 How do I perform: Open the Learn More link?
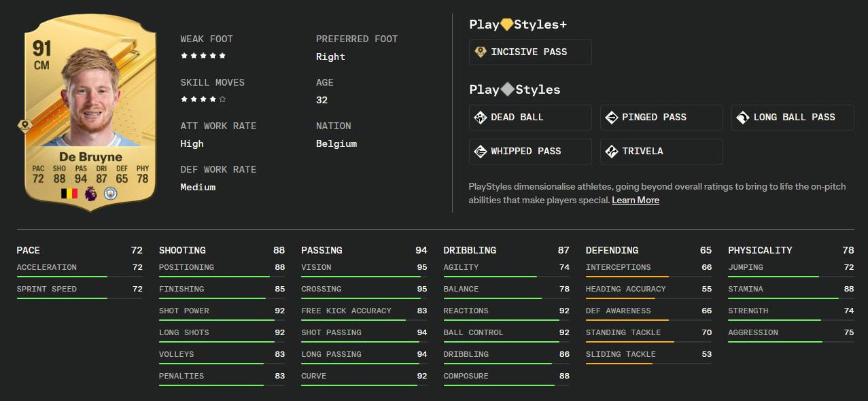point(635,200)
